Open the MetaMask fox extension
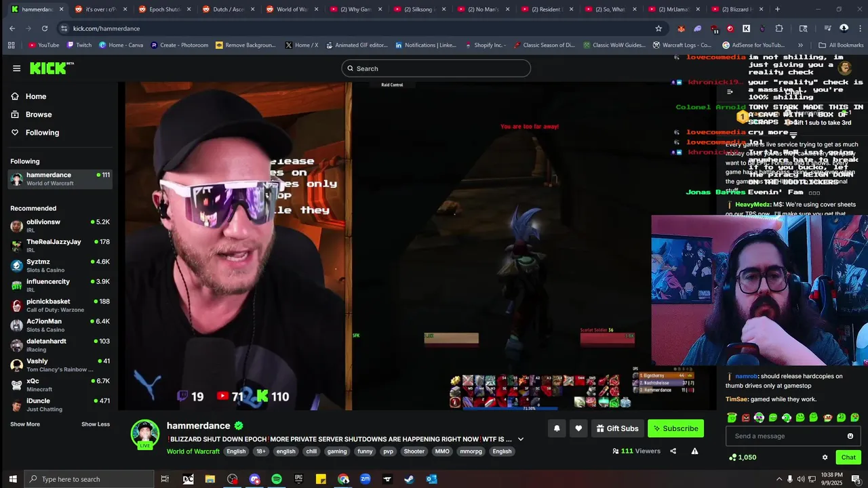The height and width of the screenshot is (488, 868). (x=682, y=28)
